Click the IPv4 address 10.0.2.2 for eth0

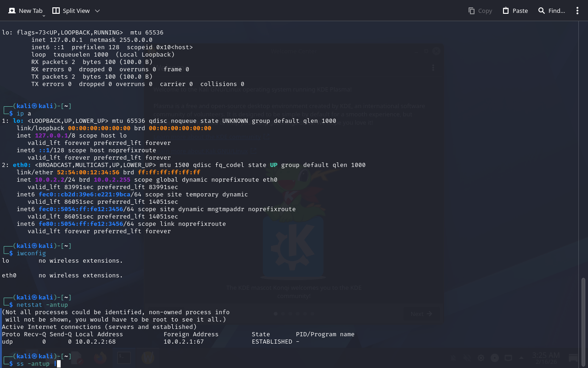coord(50,180)
